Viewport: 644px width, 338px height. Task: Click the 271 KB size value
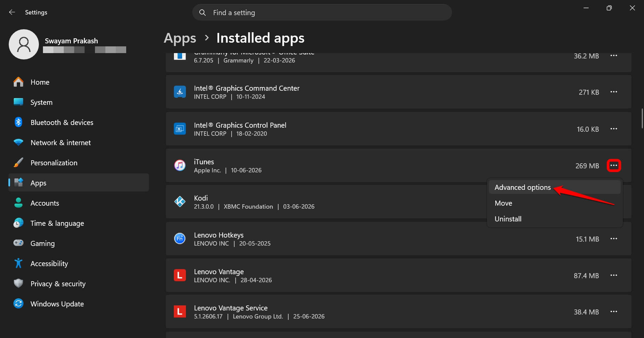[x=589, y=92]
